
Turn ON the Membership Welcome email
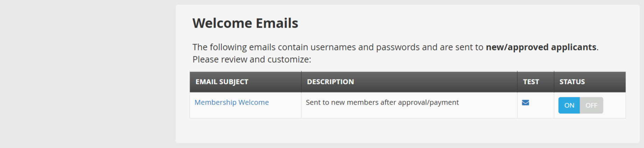click(x=569, y=105)
